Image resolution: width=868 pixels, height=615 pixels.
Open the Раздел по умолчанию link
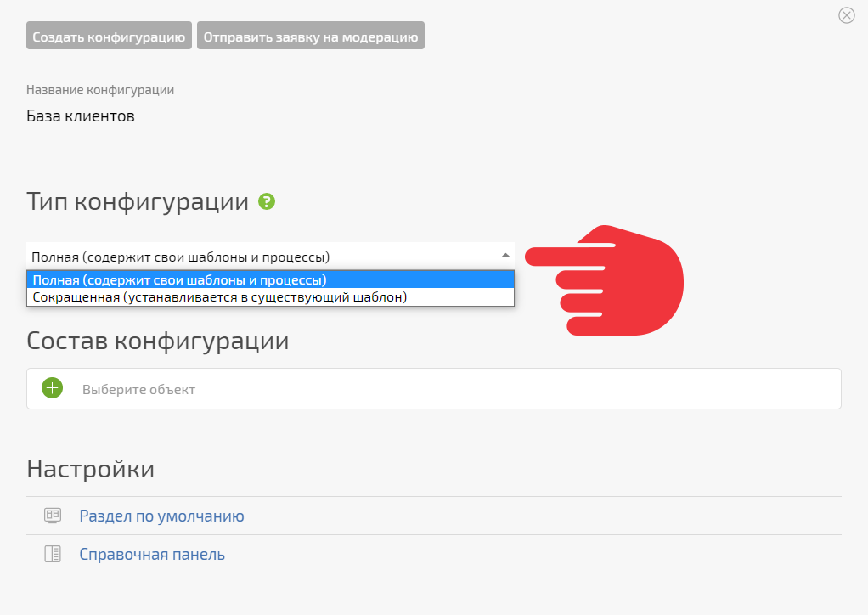(161, 516)
